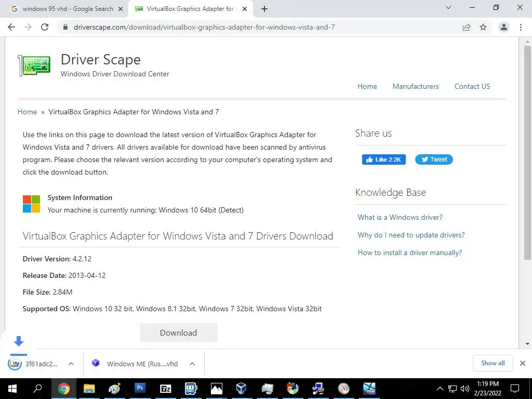Open the taskbar clock showing 1:19 PM

pyautogui.click(x=487, y=389)
